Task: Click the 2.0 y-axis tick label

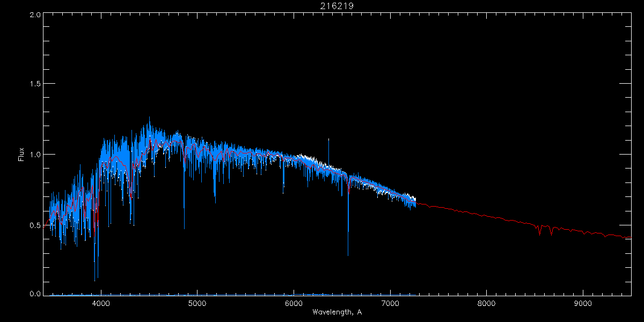Action: [x=35, y=15]
